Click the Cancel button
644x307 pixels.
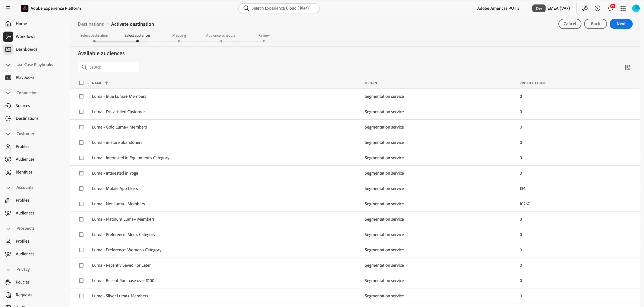(570, 24)
